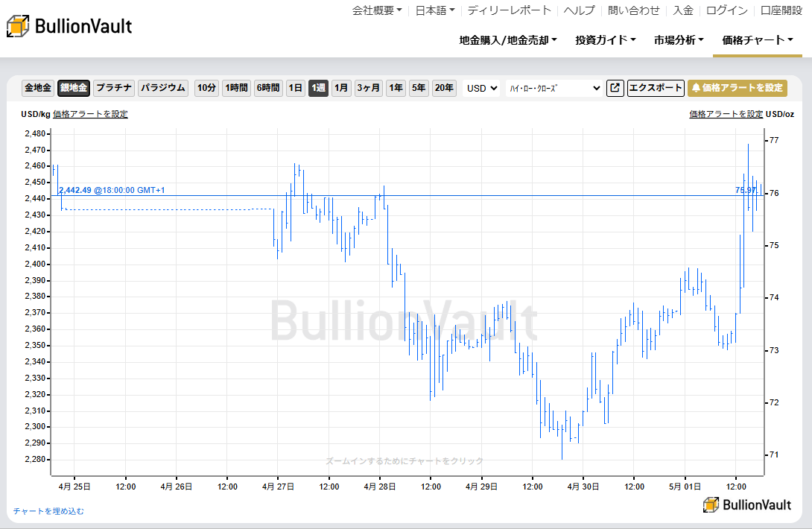
Task: Expand the 価格チャート menu
Action: 758,40
